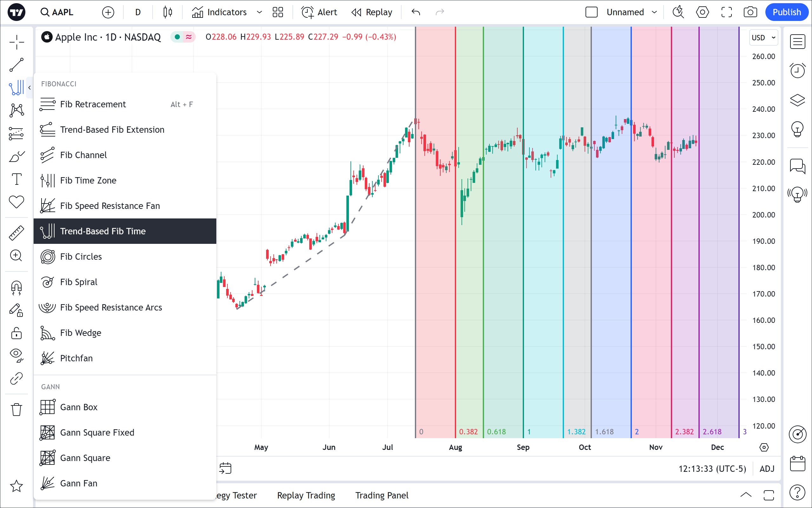Select Fib Circles from the list
812x508 pixels.
(x=125, y=257)
